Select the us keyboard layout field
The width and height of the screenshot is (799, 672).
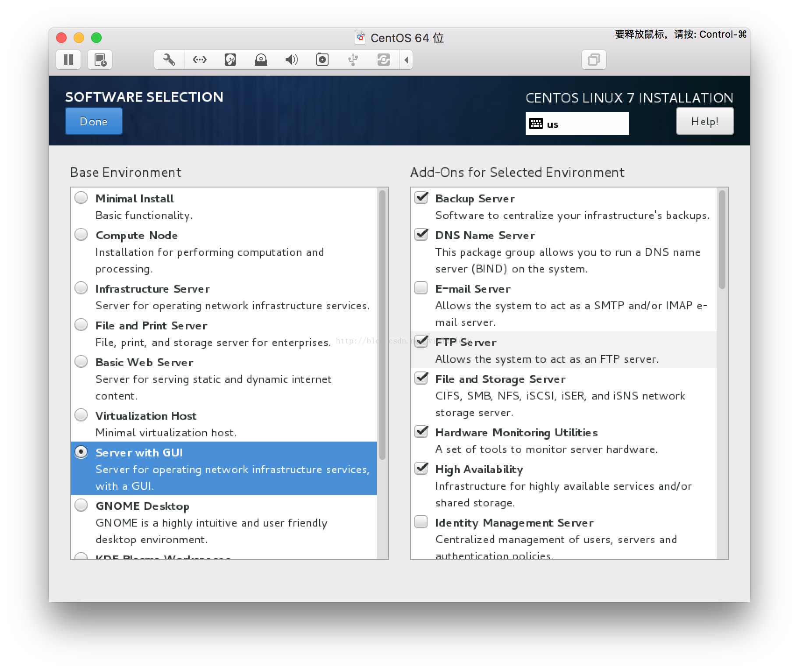[577, 124]
